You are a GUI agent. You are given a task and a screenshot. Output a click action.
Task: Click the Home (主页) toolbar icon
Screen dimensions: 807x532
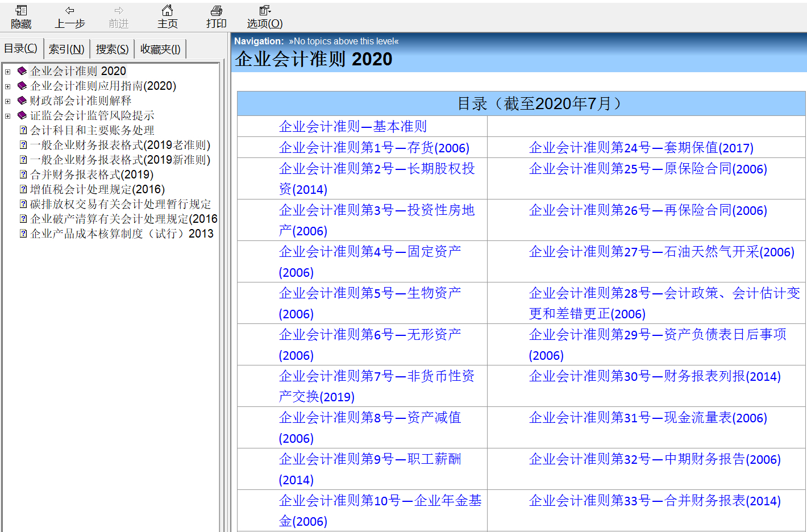[x=167, y=11]
